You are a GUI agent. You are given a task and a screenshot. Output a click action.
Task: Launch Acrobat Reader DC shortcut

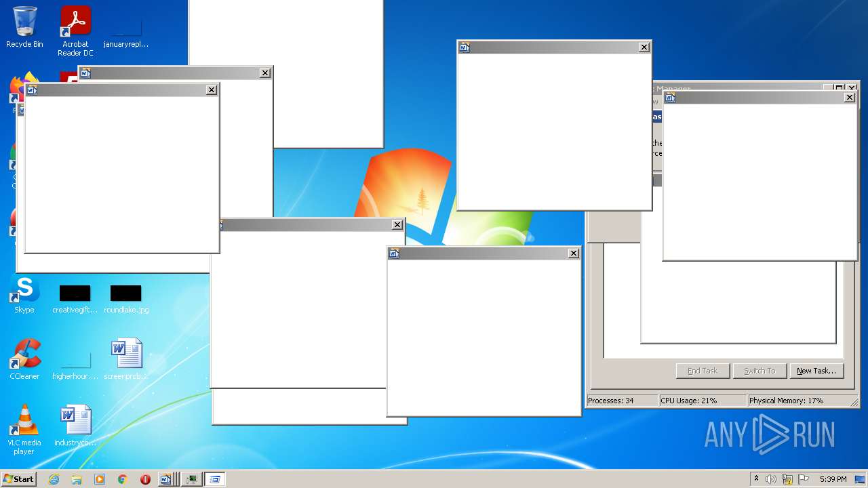pos(75,30)
